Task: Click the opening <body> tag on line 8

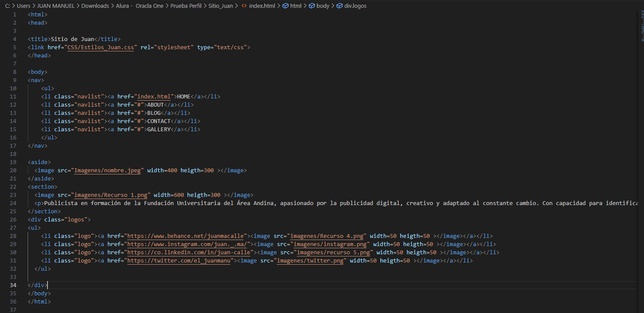Action: pyautogui.click(x=38, y=72)
